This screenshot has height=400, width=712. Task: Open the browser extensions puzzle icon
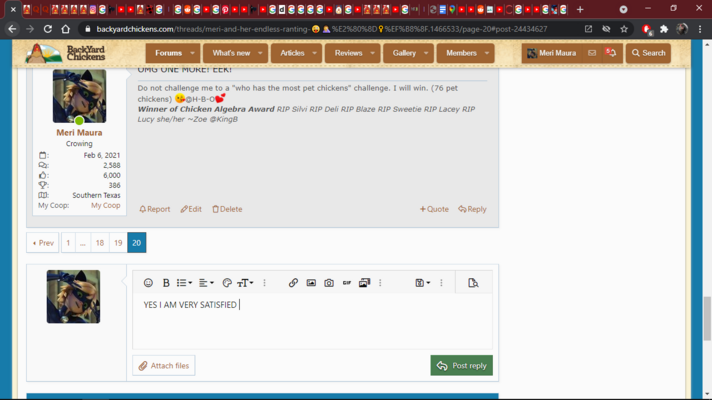664,29
